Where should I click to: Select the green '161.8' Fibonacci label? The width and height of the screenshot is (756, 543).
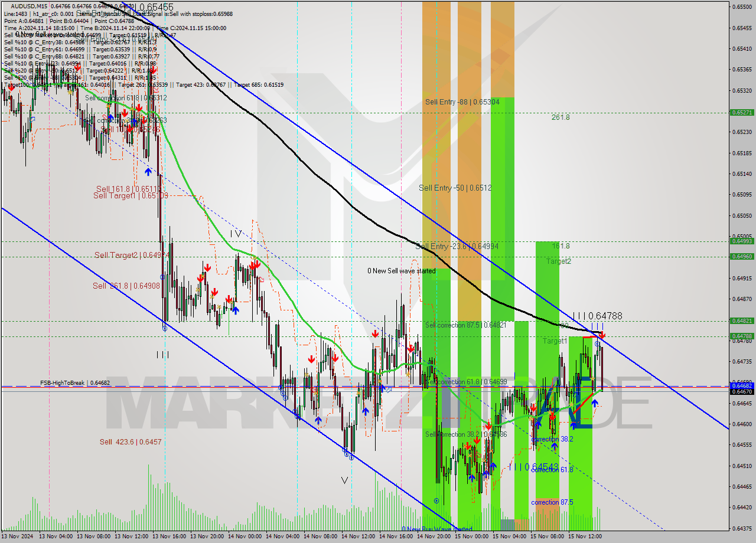click(561, 246)
